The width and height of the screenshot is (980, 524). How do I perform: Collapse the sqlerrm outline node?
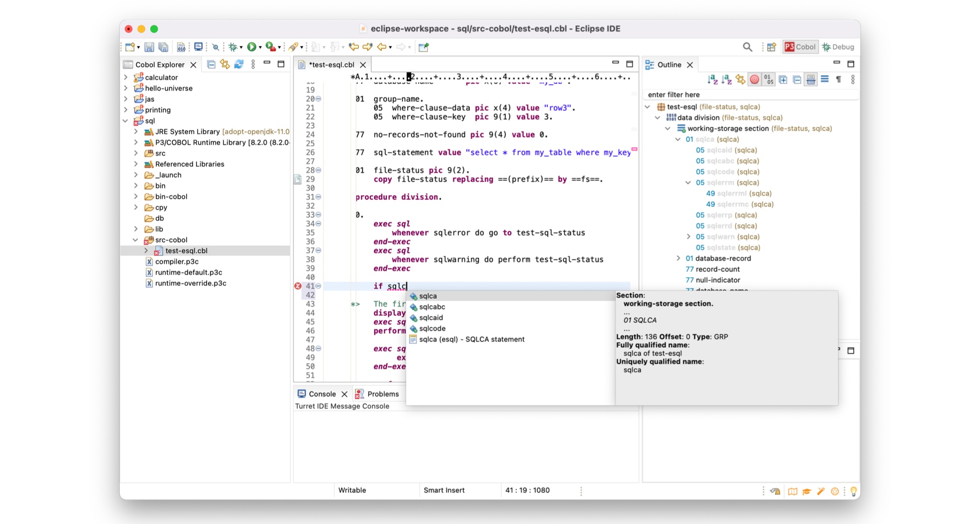(x=688, y=183)
